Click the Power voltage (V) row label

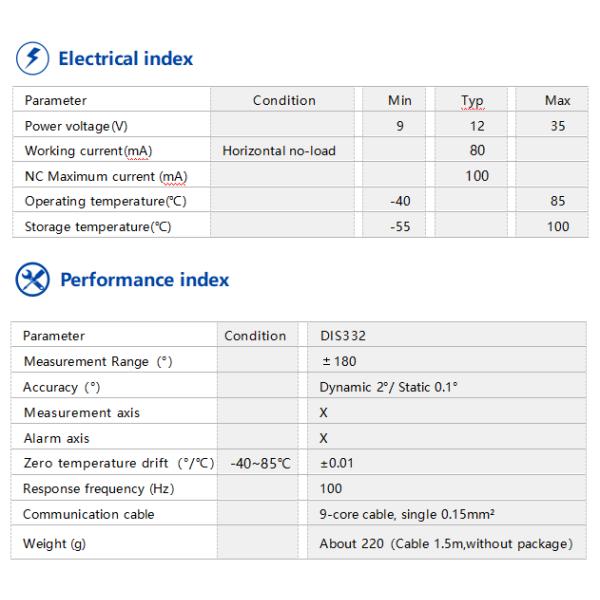tap(76, 126)
